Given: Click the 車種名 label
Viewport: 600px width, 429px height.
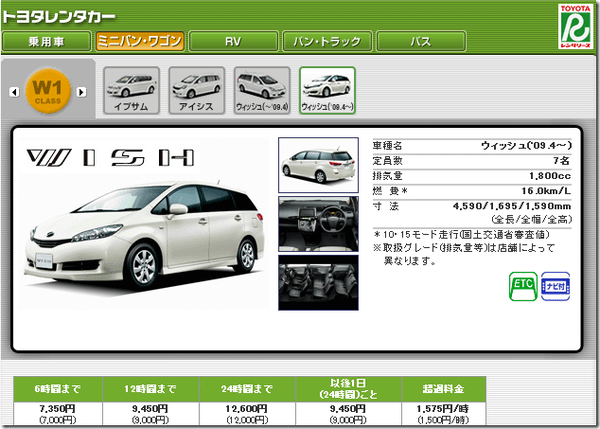Looking at the screenshot, I should [387, 146].
